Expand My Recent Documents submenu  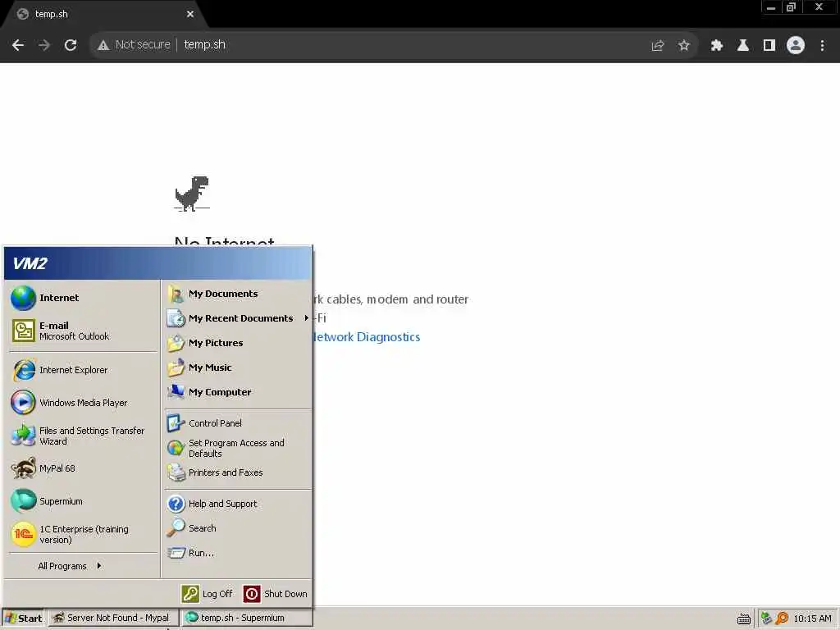[238, 318]
